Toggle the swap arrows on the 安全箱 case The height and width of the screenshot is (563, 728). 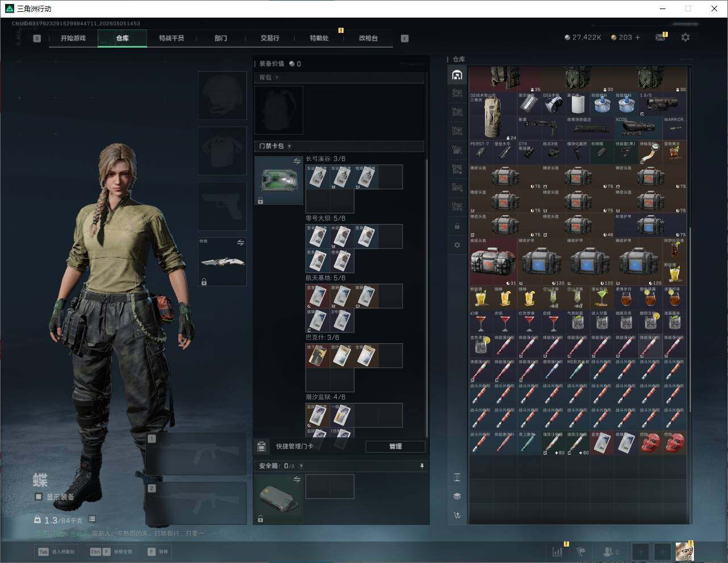point(297,480)
